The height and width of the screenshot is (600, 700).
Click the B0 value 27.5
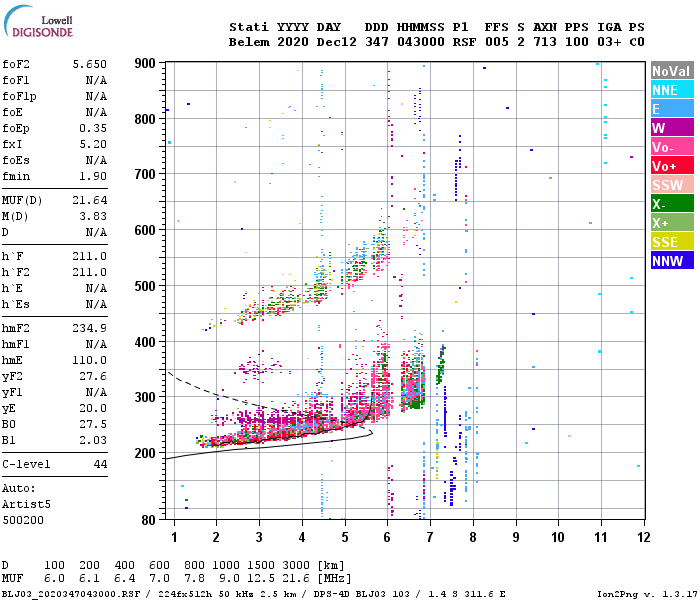point(93,425)
